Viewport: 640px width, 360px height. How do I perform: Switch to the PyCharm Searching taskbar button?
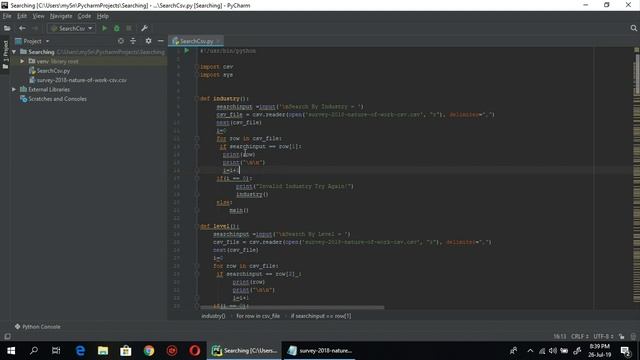pyautogui.click(x=244, y=351)
